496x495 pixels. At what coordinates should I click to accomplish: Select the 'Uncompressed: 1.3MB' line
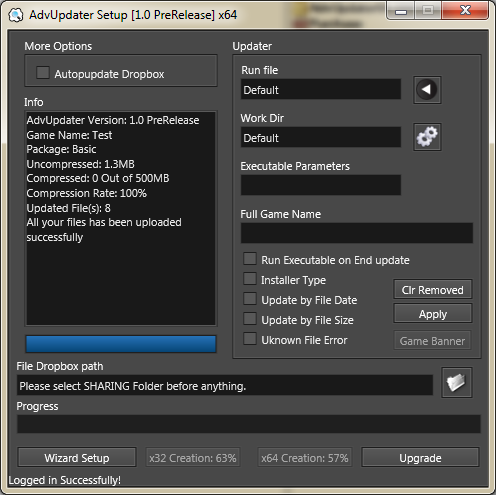(x=81, y=164)
